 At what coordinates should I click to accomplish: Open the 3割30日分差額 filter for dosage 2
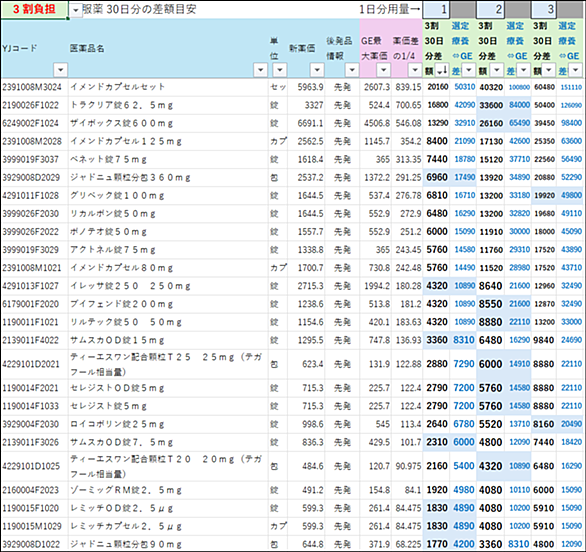click(x=497, y=70)
